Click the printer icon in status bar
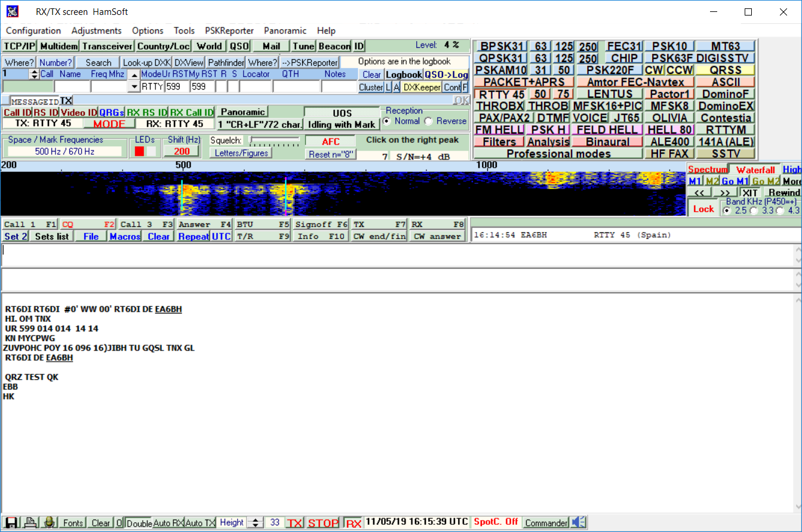Screen dimensions: 802x532 pyautogui.click(x=30, y=522)
